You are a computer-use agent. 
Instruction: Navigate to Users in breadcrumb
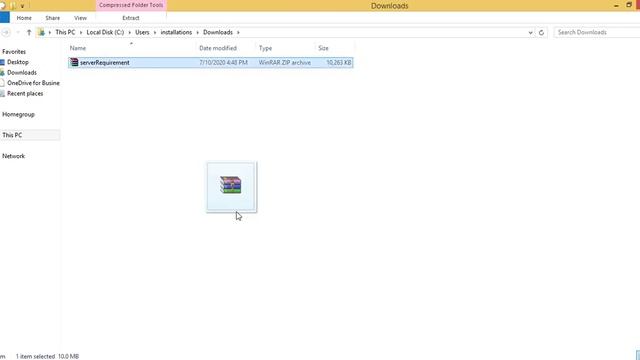[142, 32]
